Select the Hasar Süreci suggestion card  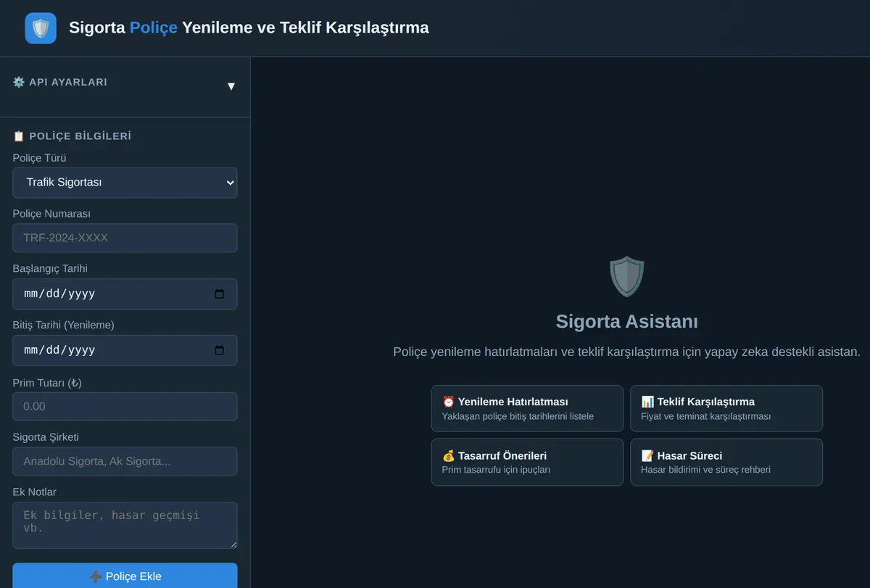point(726,462)
